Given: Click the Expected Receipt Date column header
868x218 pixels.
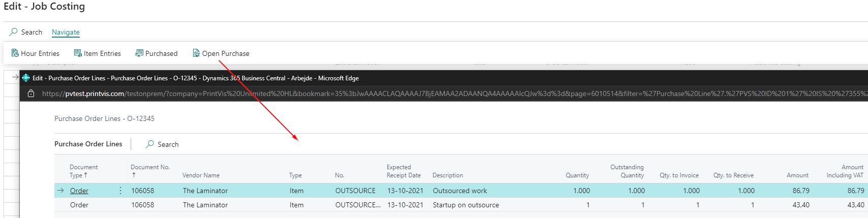Looking at the screenshot, I should click(404, 171).
